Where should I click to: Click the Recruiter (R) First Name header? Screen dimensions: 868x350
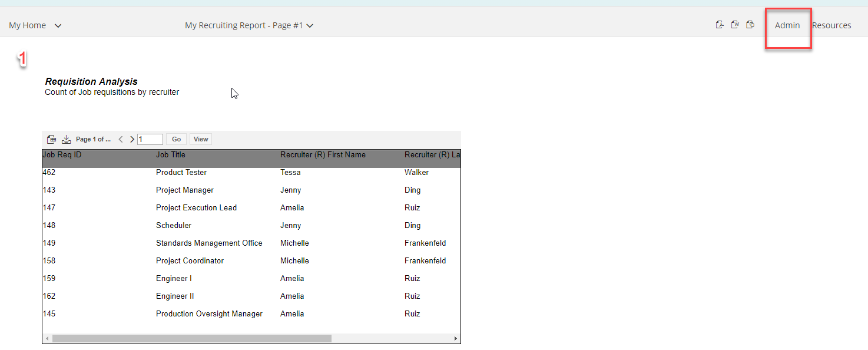pos(323,155)
